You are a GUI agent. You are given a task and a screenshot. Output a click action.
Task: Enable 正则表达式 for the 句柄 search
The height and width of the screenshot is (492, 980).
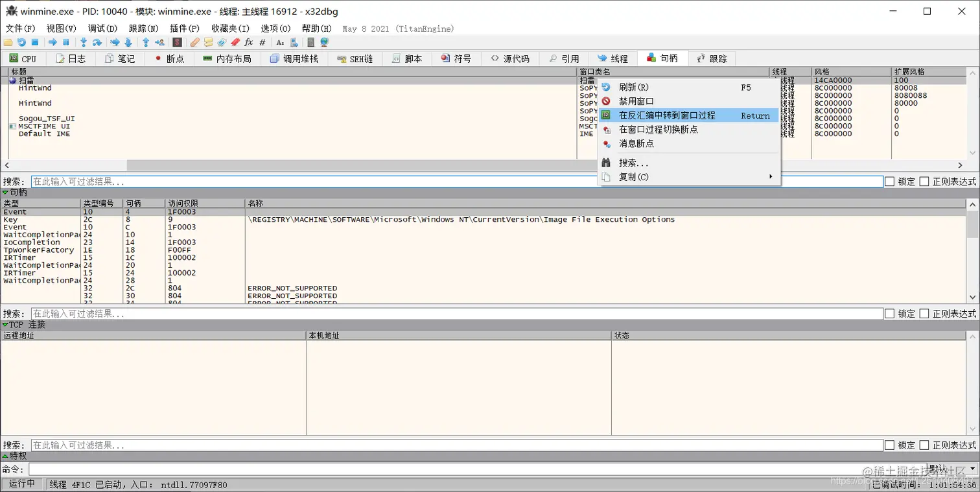click(x=924, y=314)
